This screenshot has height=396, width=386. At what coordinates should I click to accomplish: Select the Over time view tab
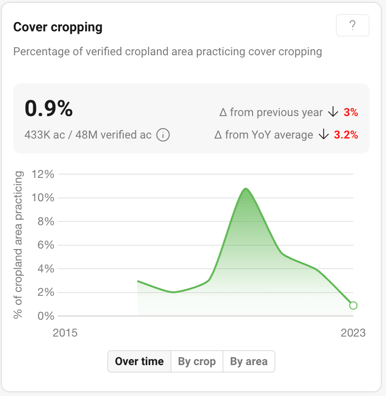click(139, 361)
